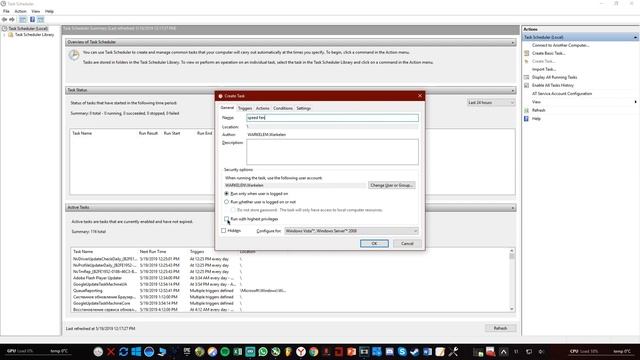Click the Windows Start icon on taskbar

[x=136, y=352]
